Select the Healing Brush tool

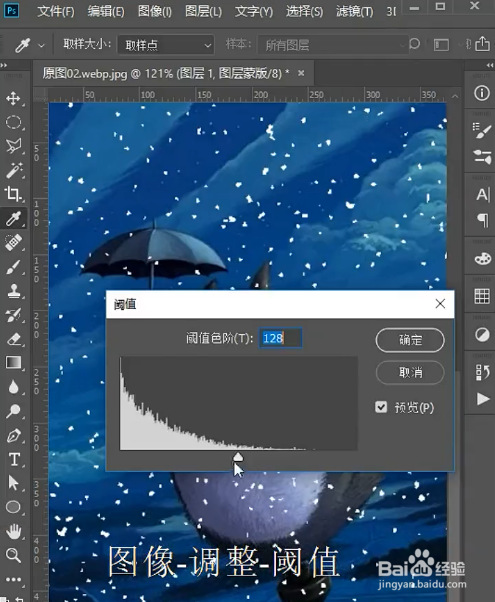[13, 242]
